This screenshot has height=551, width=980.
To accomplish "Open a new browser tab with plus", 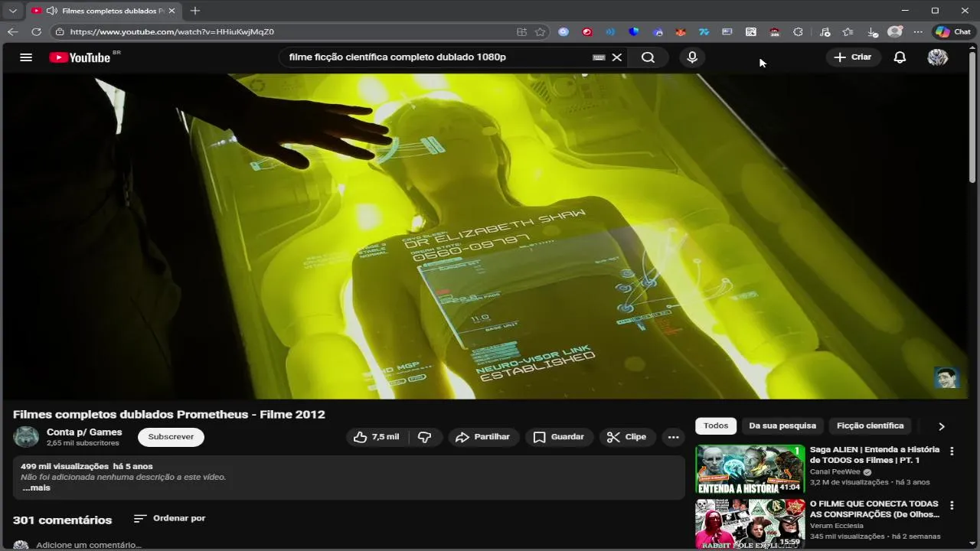I will tap(195, 11).
